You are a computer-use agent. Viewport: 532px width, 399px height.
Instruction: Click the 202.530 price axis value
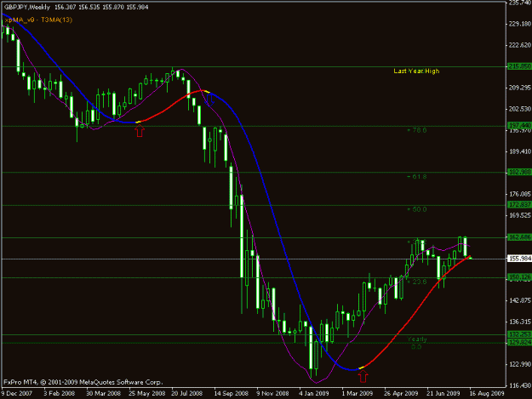pyautogui.click(x=520, y=109)
